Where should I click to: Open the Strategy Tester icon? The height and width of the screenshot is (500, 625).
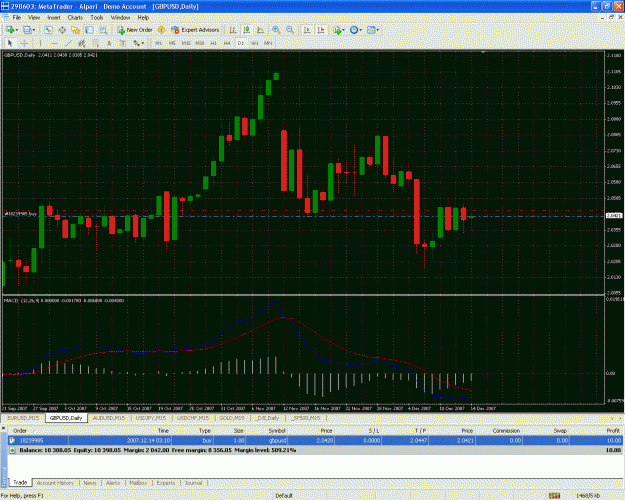pyautogui.click(x=104, y=30)
